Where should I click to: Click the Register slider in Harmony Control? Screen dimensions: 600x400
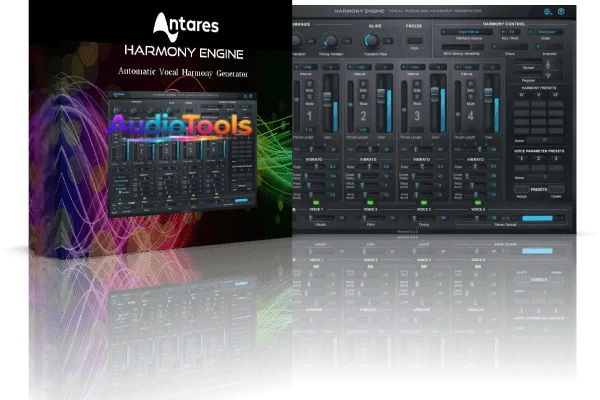pyautogui.click(x=528, y=75)
